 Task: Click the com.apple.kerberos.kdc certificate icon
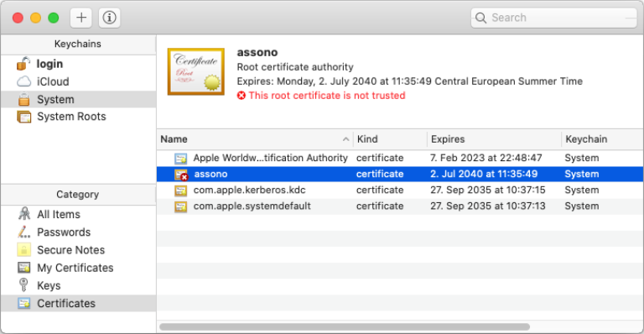tap(181, 190)
